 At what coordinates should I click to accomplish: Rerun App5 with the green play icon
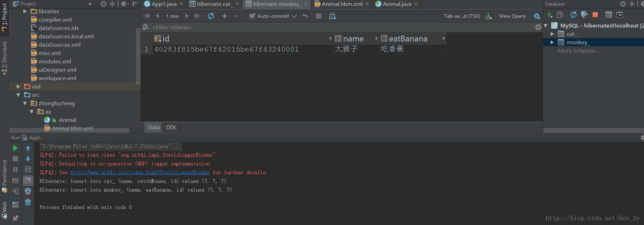(15, 148)
